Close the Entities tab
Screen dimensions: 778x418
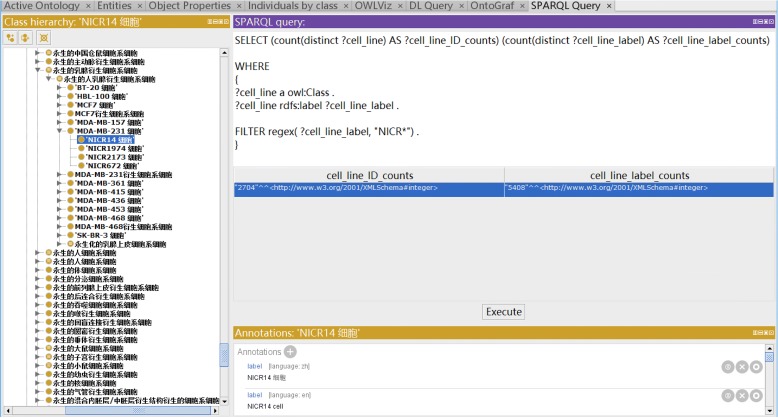pos(139,6)
